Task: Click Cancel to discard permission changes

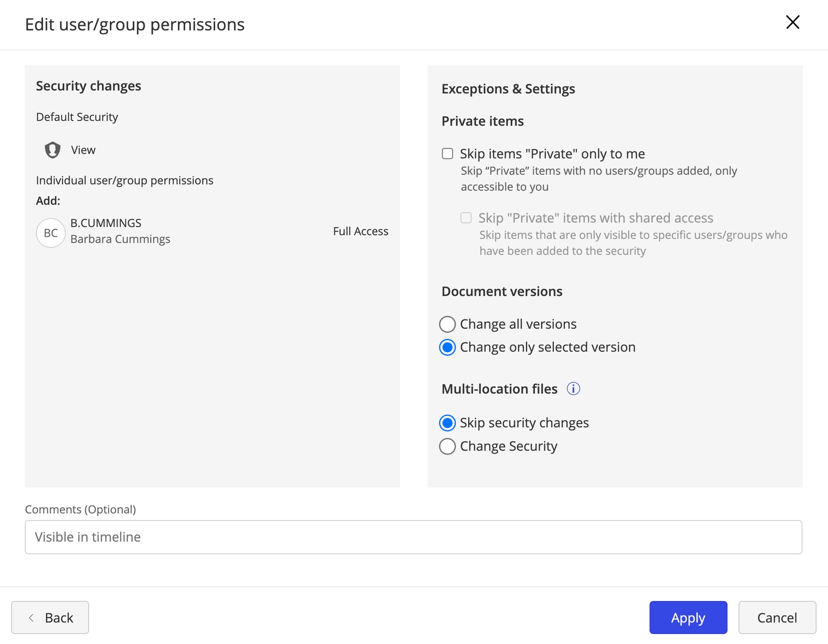Action: pyautogui.click(x=776, y=617)
